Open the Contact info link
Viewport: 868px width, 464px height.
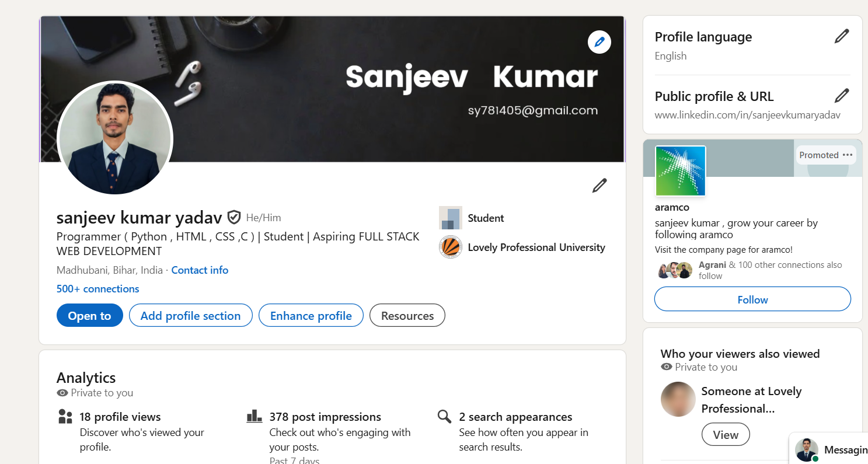click(x=200, y=270)
